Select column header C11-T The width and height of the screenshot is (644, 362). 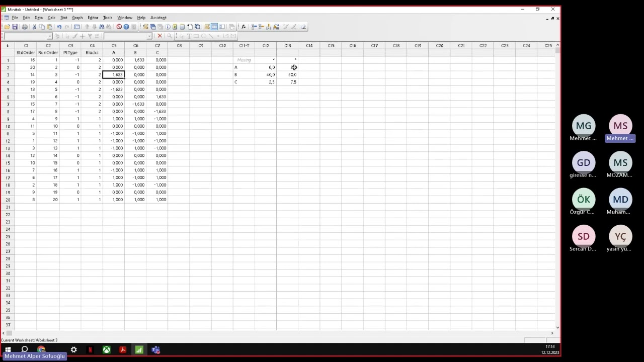click(244, 45)
